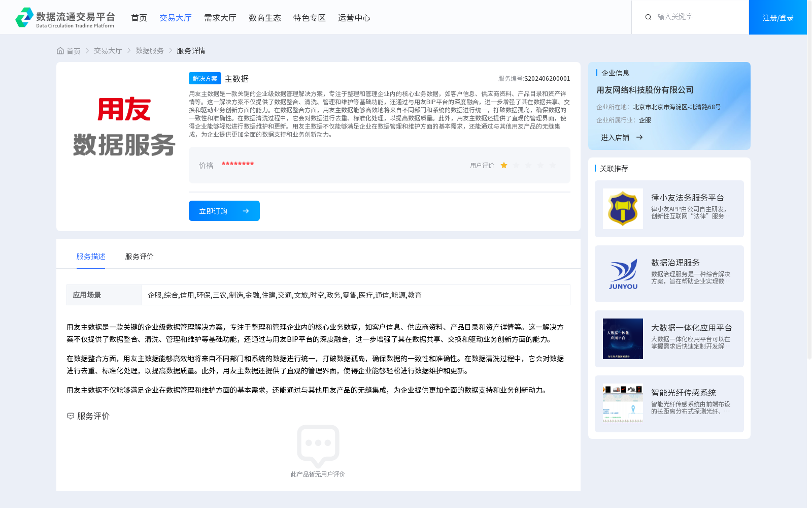Open 运营中心 in the top navigation
Viewport: 812px width, 508px height.
[354, 18]
